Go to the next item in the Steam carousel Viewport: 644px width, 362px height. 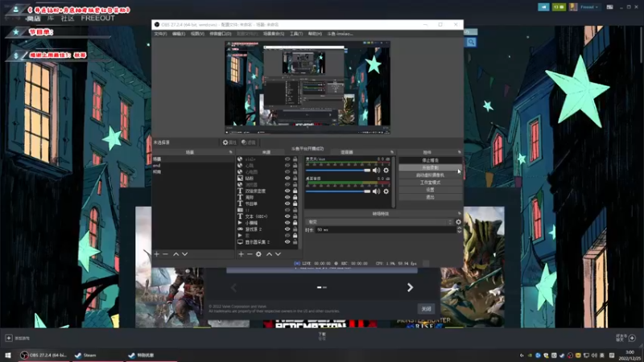(x=410, y=287)
